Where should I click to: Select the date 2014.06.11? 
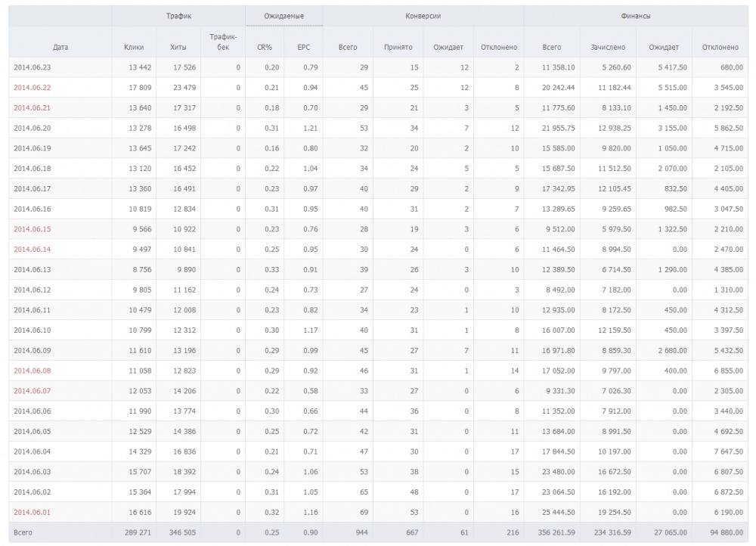click(x=33, y=310)
